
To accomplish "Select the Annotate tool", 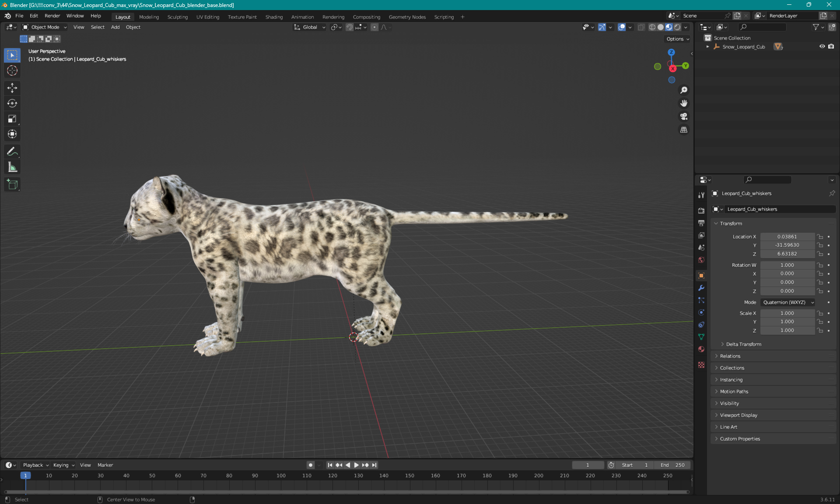I will (12, 152).
